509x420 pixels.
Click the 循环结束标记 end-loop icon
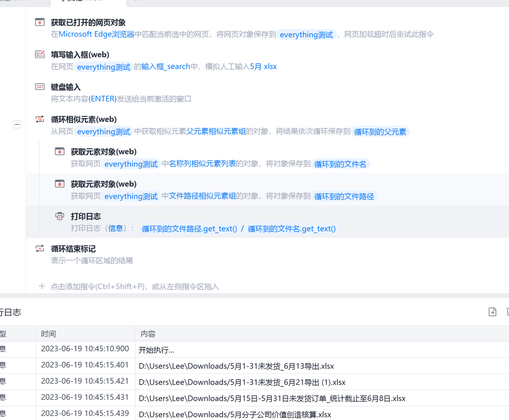(40, 249)
